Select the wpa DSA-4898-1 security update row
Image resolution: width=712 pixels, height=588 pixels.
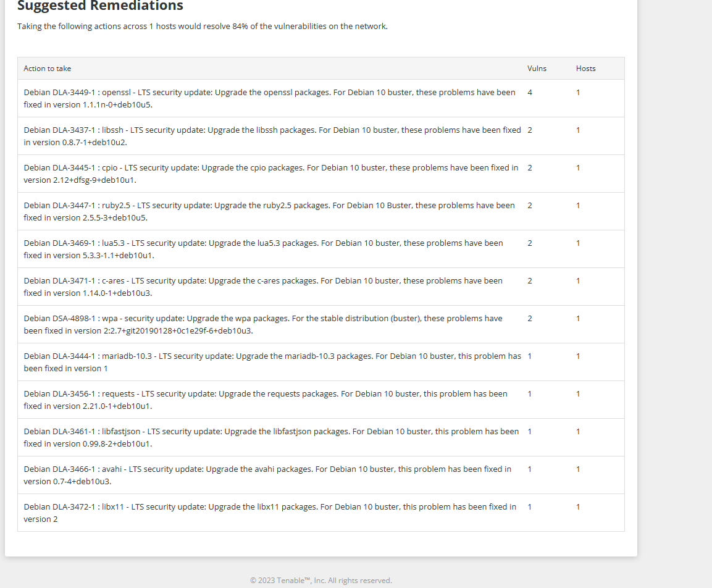click(x=263, y=324)
